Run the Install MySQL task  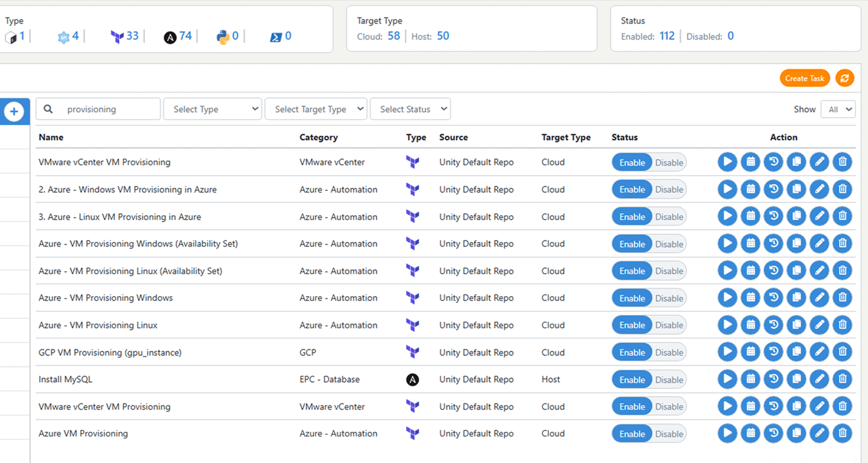pos(727,379)
